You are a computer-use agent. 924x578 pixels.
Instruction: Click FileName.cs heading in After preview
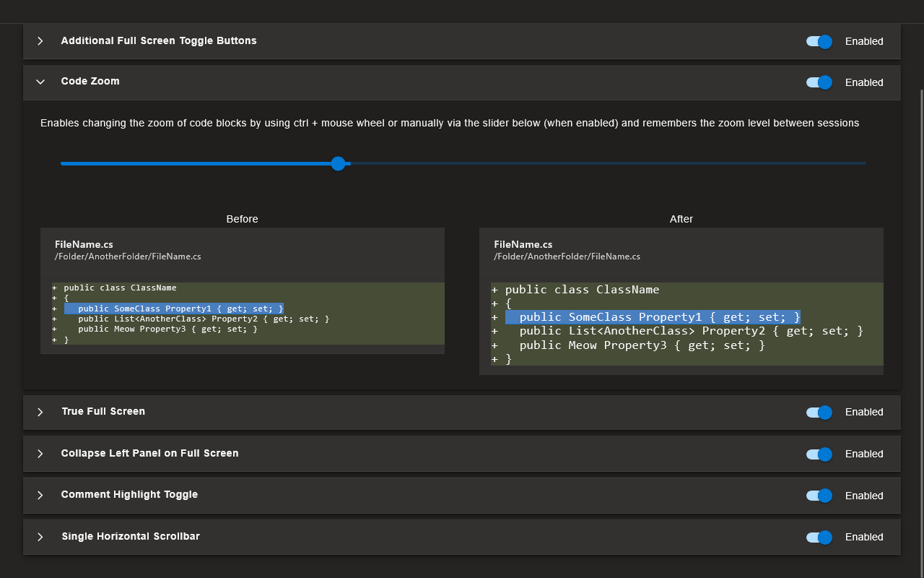click(523, 244)
